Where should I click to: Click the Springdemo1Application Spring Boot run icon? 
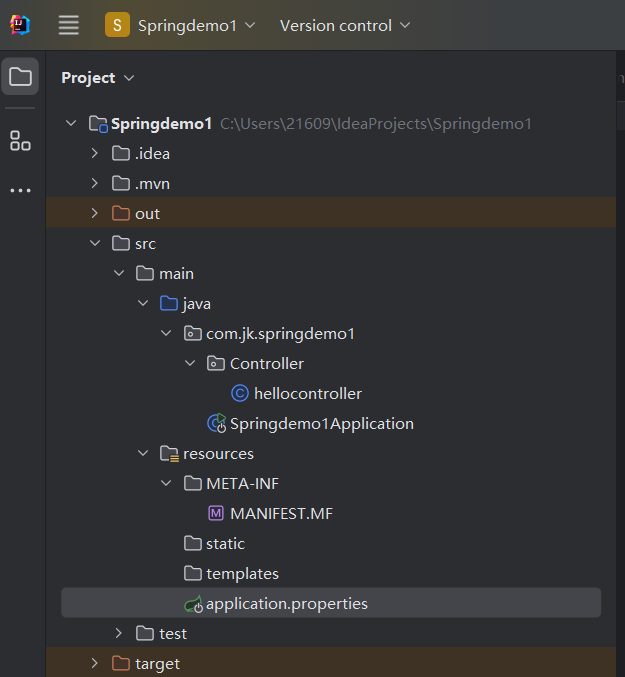(x=217, y=423)
